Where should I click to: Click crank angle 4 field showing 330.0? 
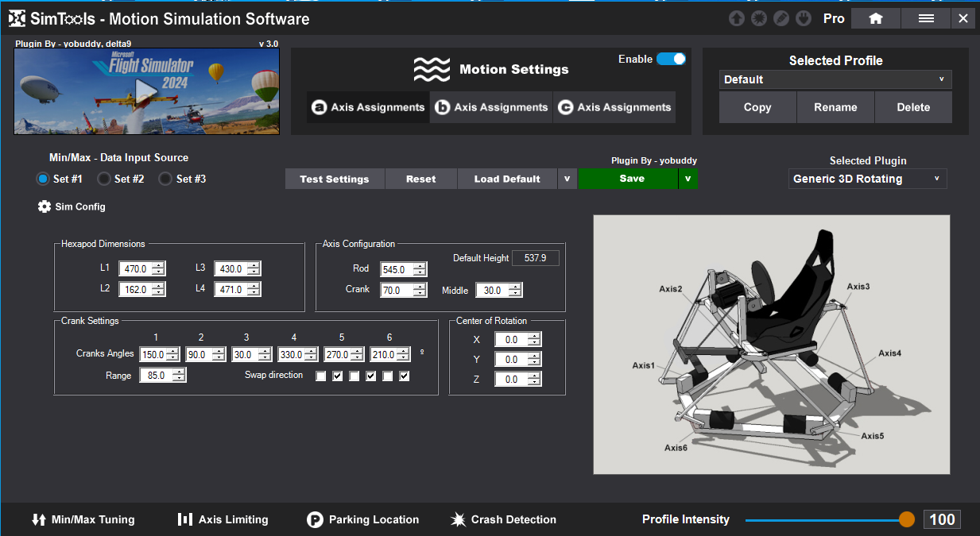point(299,355)
